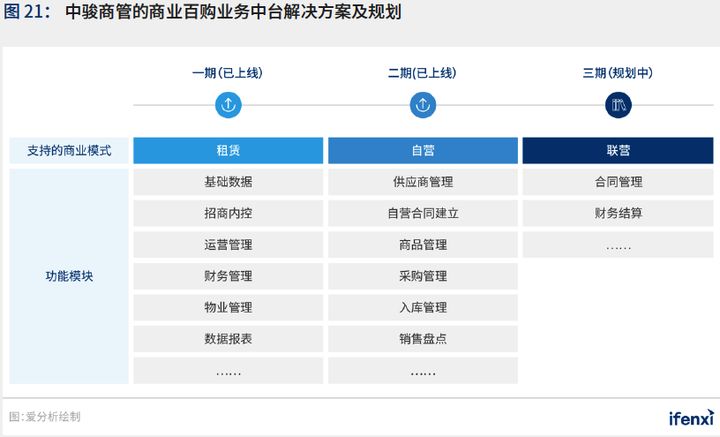Screen dimensions: 720x437
Task: Select the 自营合同建立 cell
Action: click(x=423, y=213)
